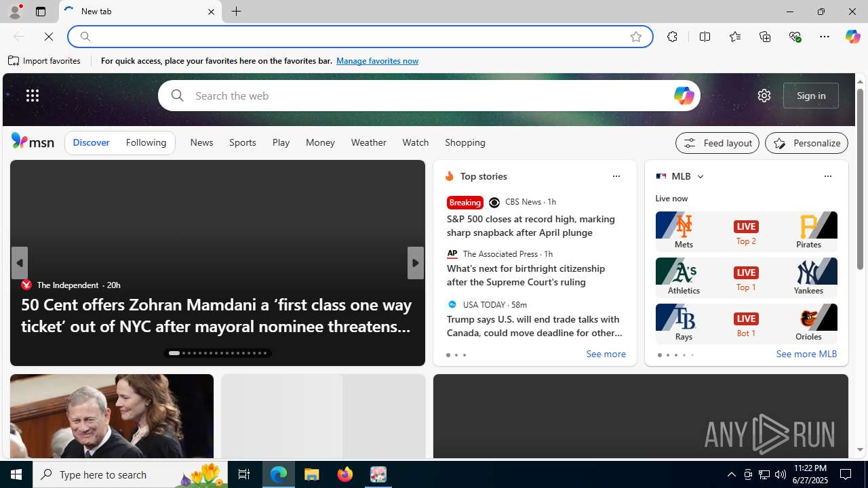
Task: Open Windows Start menu
Action: (16, 474)
